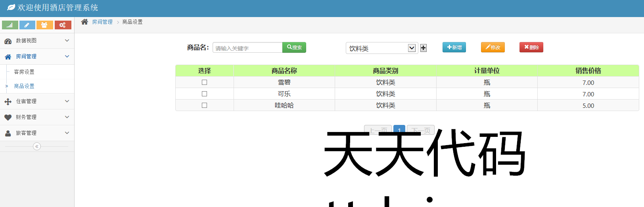Viewport: 644px width, 207px height.
Task: Click the orange users shortcut icon
Action: point(44,25)
